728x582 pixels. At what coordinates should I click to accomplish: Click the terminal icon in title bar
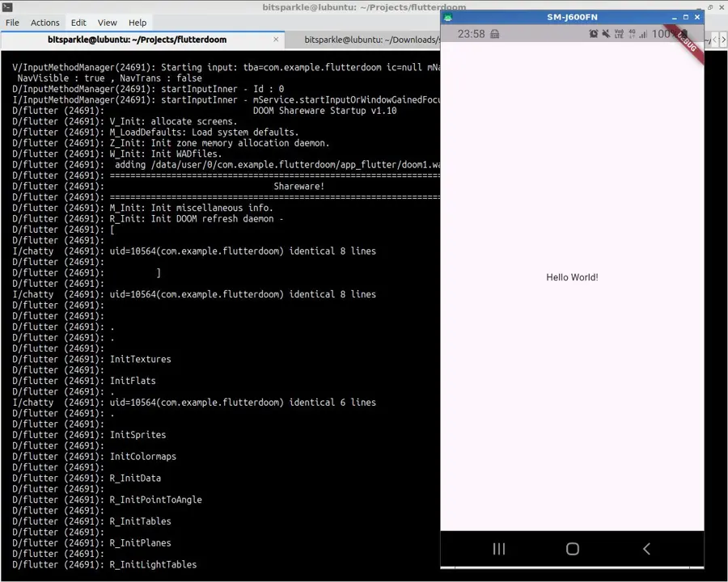7,7
